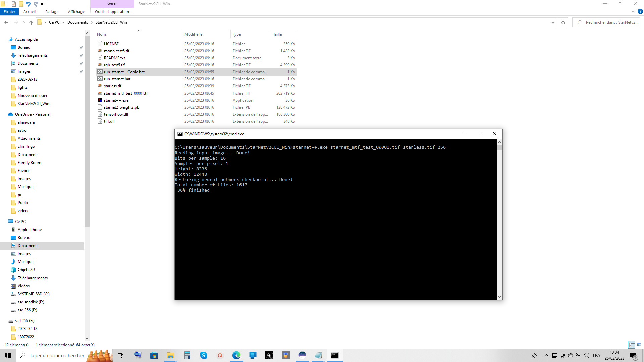Click Documents in the breadcrumb path

[x=77, y=22]
